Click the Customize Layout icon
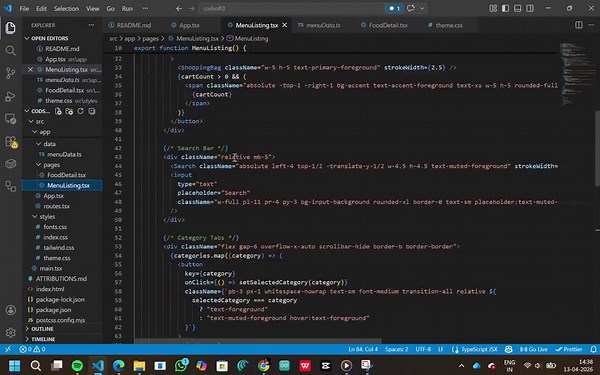 (x=493, y=8)
